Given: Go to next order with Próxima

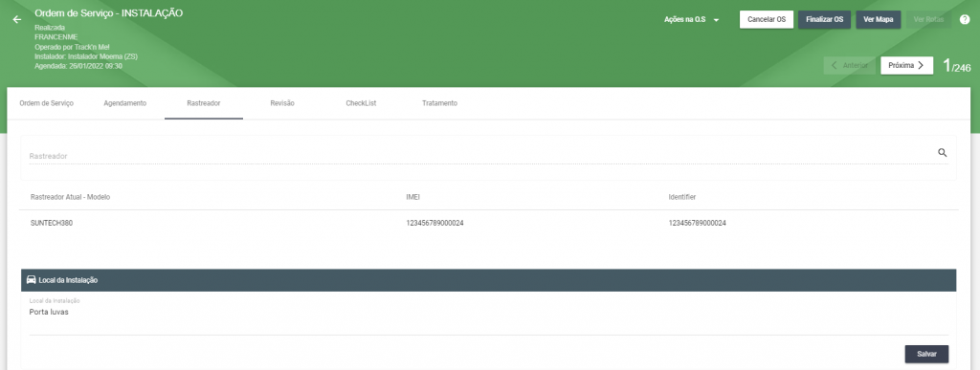Looking at the screenshot, I should 907,66.
